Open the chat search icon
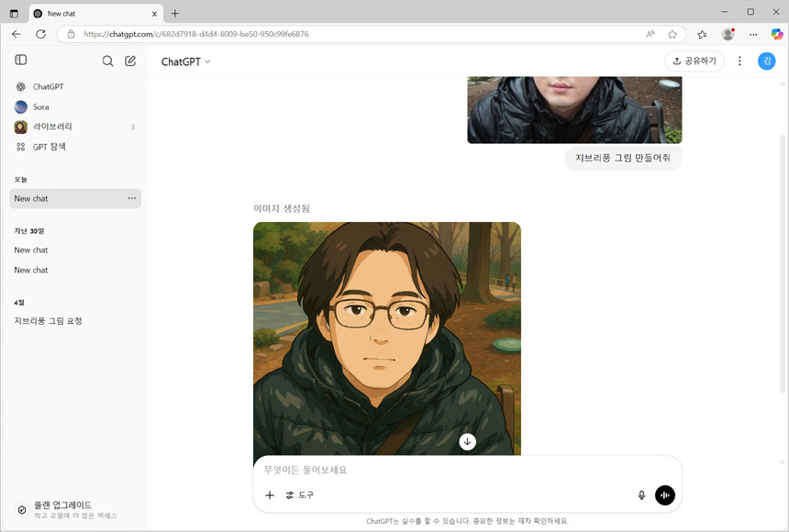The image size is (789, 532). [x=107, y=61]
